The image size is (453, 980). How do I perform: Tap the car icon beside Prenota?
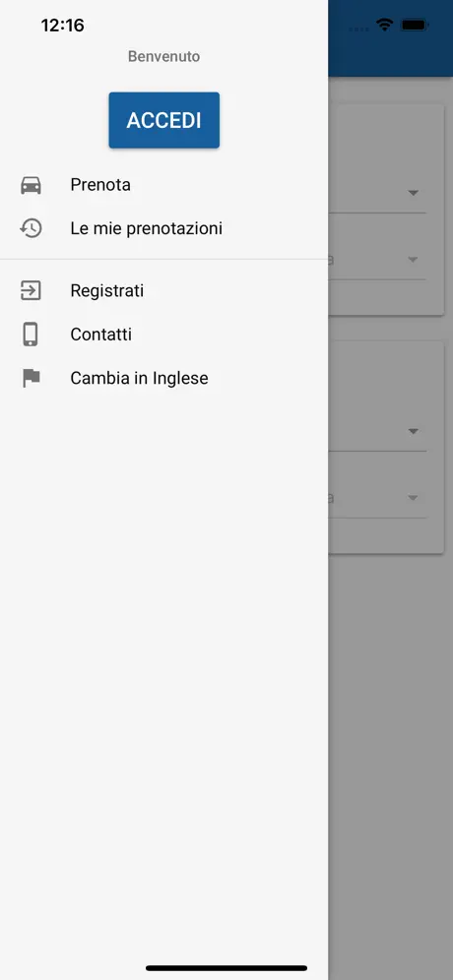pos(31,185)
